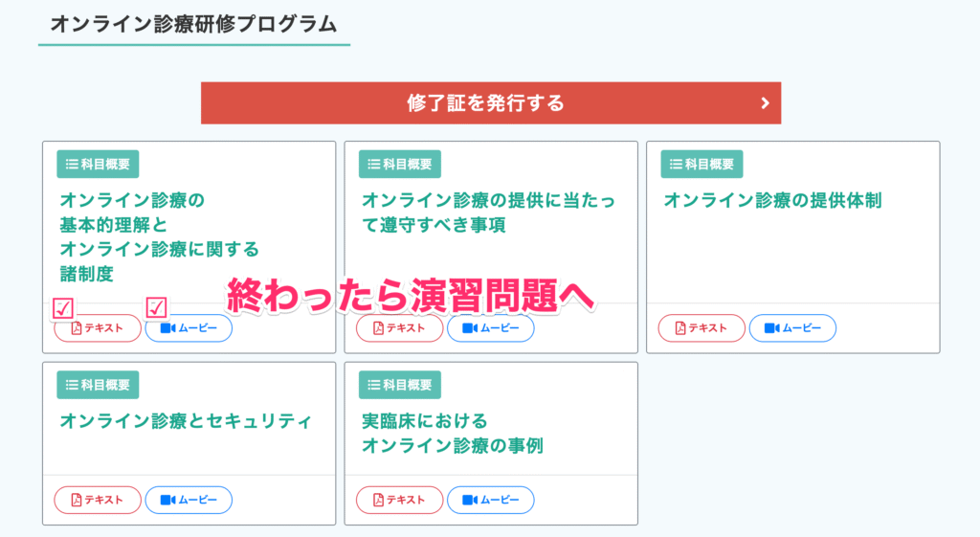Play ムービー for 実臨床における事例 course
Viewport: 980px width, 537px height.
pos(490,500)
